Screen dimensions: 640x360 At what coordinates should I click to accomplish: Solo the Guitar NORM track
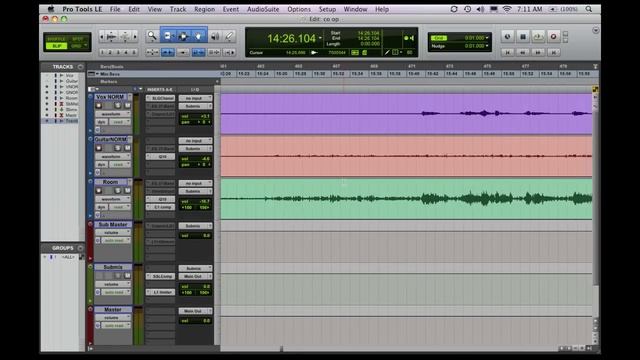click(118, 148)
